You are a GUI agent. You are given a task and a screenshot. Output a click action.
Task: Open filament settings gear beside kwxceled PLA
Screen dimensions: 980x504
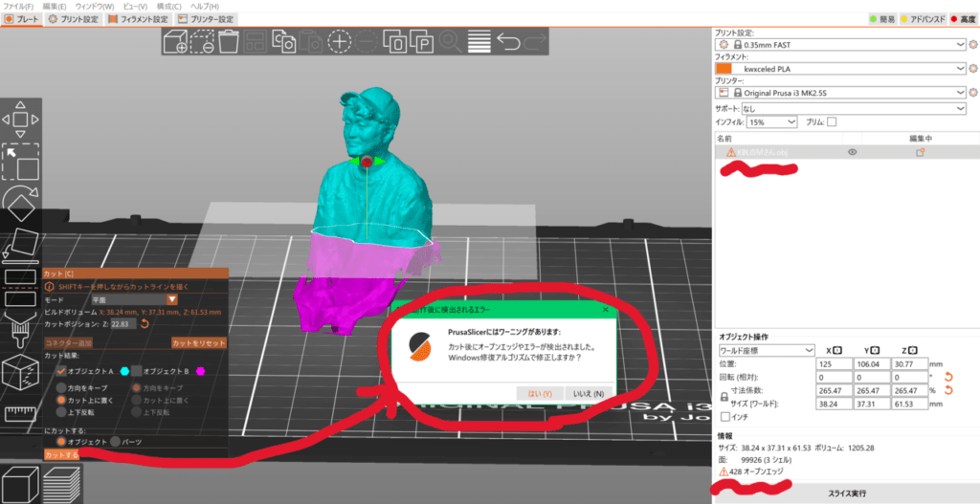click(x=972, y=69)
